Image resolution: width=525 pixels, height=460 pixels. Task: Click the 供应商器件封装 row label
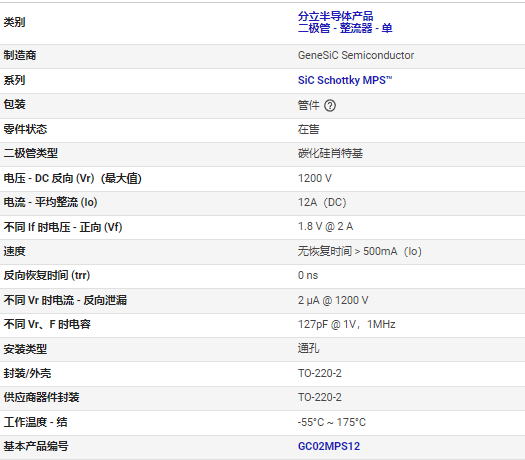click(x=42, y=397)
